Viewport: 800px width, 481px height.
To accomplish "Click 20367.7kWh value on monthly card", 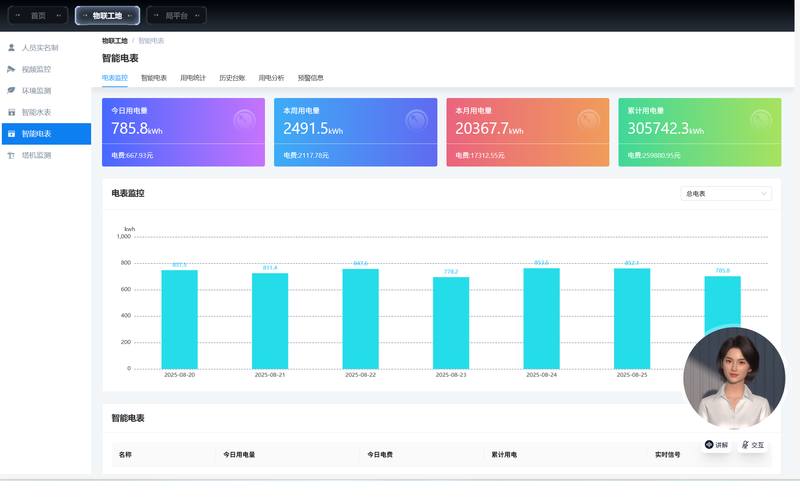I will coord(489,129).
